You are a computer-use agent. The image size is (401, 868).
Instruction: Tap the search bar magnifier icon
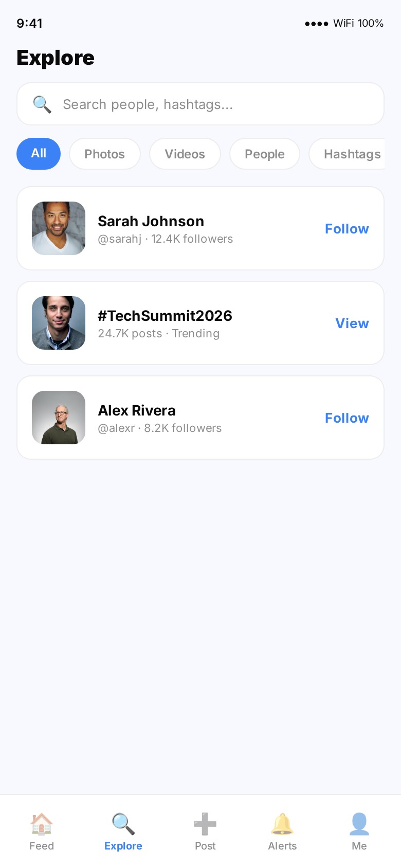42,104
